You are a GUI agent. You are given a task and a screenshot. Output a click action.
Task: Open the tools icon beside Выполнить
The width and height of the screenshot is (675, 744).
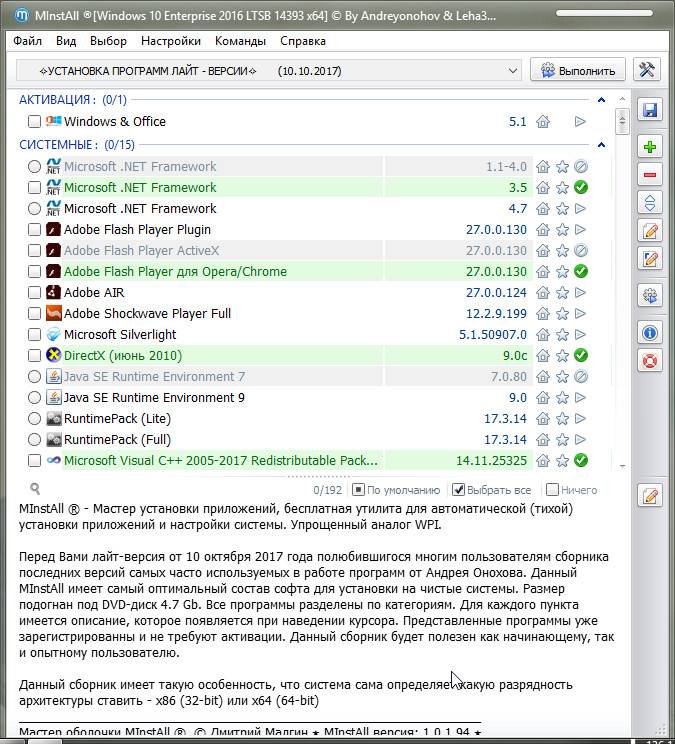(647, 70)
